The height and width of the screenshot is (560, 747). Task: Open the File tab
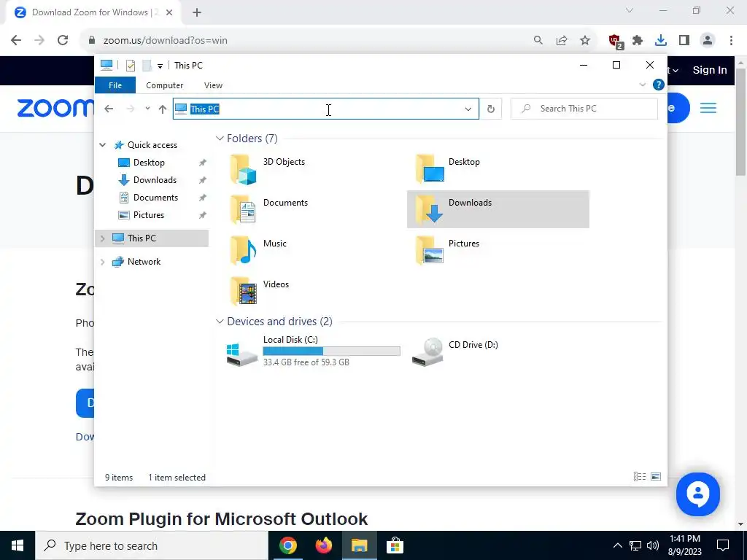[115, 85]
